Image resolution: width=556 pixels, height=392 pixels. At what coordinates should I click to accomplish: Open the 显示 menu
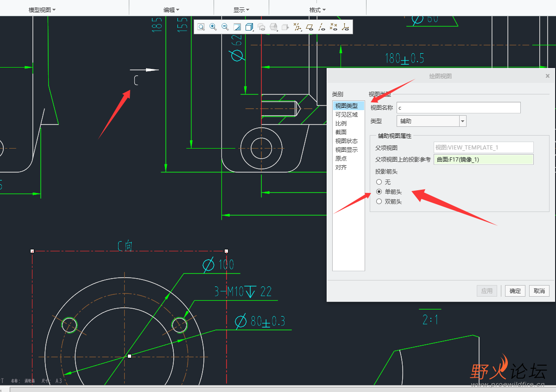pos(240,8)
